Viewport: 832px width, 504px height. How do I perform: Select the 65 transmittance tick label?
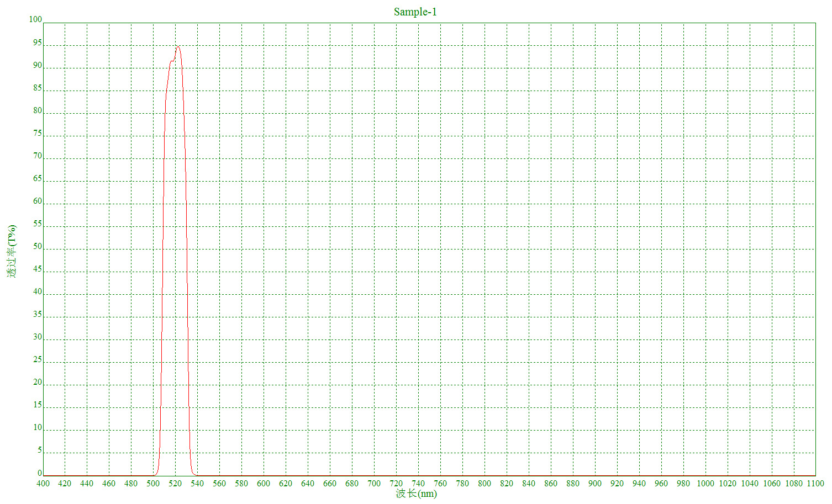(38, 179)
